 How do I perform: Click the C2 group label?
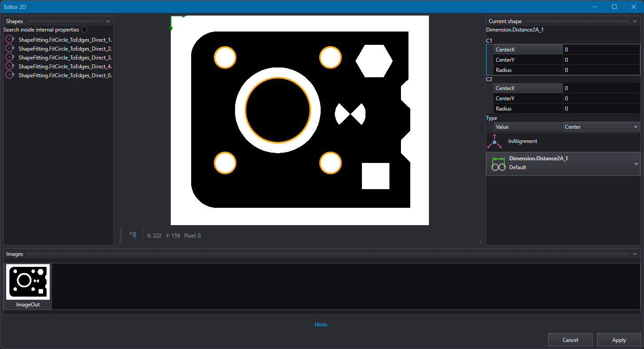(x=489, y=79)
